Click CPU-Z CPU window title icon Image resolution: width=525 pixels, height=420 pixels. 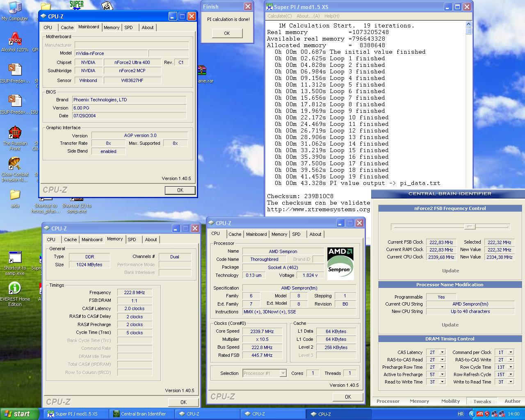(x=211, y=223)
